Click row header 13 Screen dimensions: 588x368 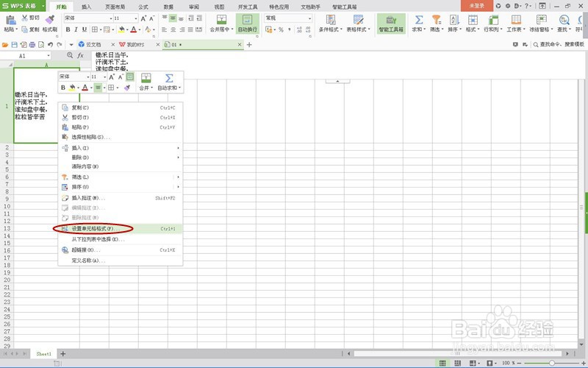tap(7, 228)
